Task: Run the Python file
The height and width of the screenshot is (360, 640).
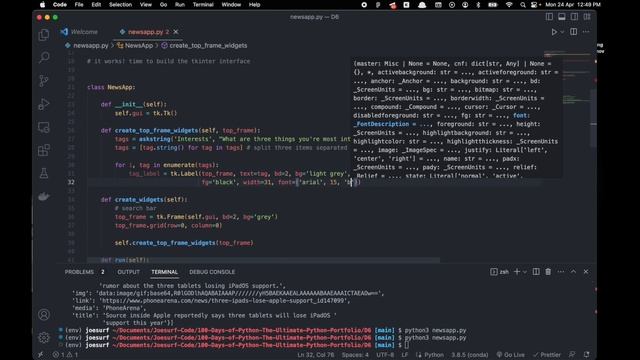Action: coord(554,32)
